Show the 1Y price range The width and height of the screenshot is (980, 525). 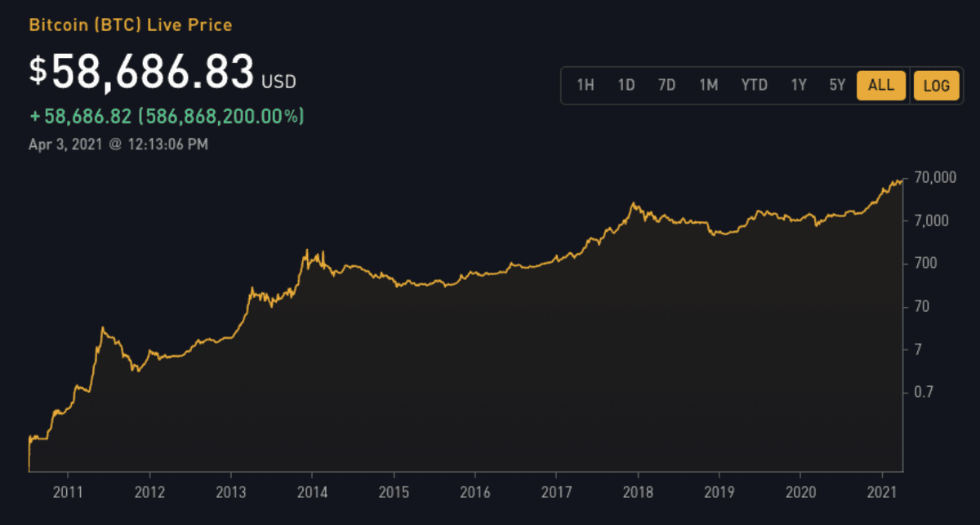click(x=799, y=85)
